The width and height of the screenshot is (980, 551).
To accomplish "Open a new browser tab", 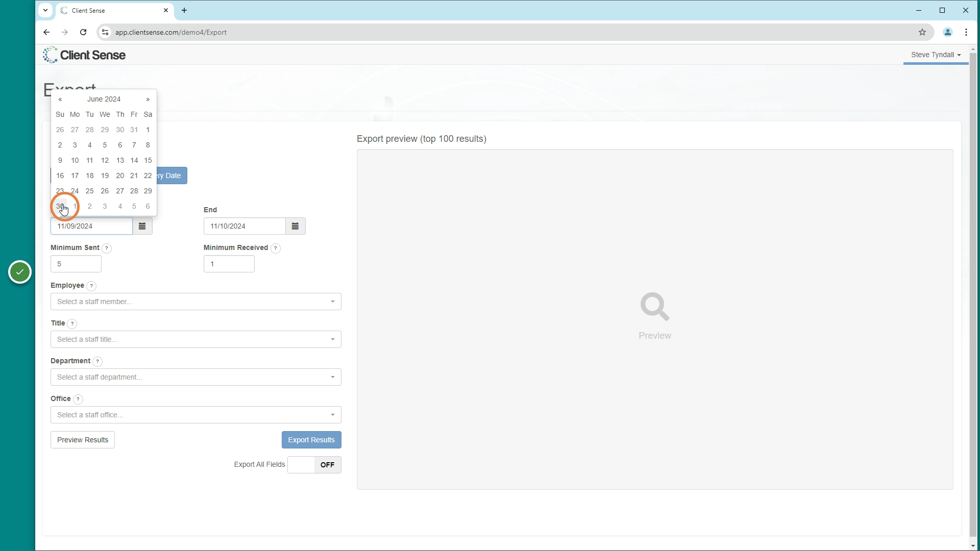I will point(184,10).
